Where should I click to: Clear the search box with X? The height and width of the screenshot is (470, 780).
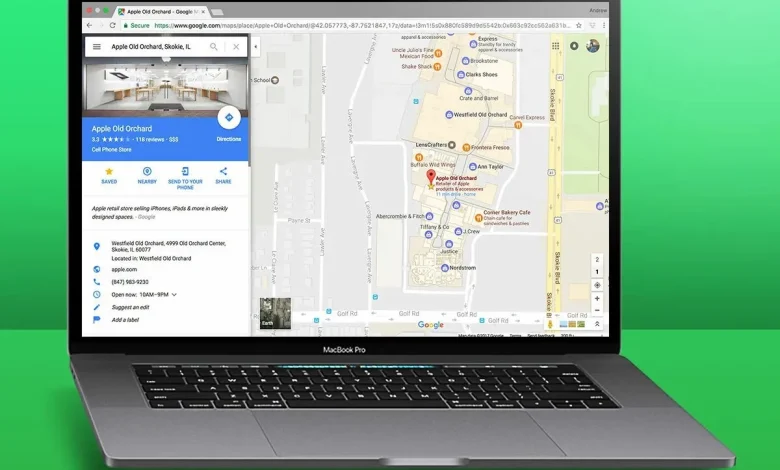pos(236,47)
